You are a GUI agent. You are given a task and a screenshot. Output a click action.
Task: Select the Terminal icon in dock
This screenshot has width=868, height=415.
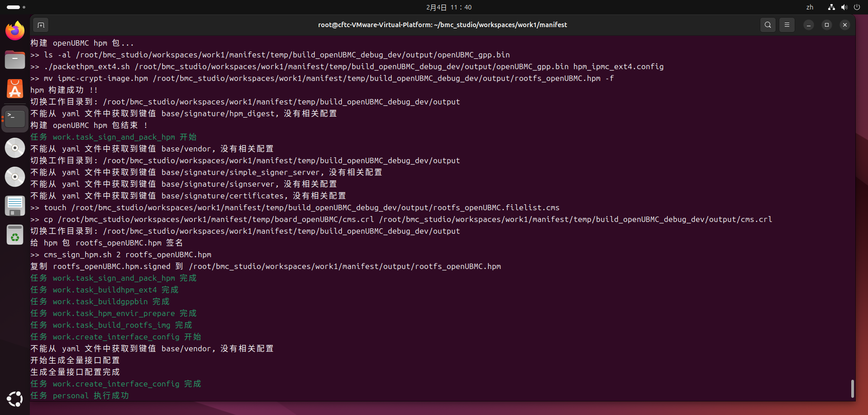(x=15, y=118)
